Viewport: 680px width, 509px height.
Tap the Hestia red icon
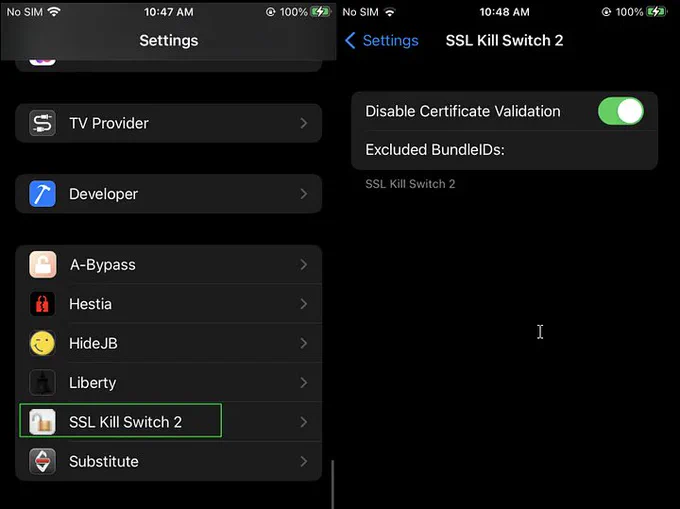(x=42, y=304)
